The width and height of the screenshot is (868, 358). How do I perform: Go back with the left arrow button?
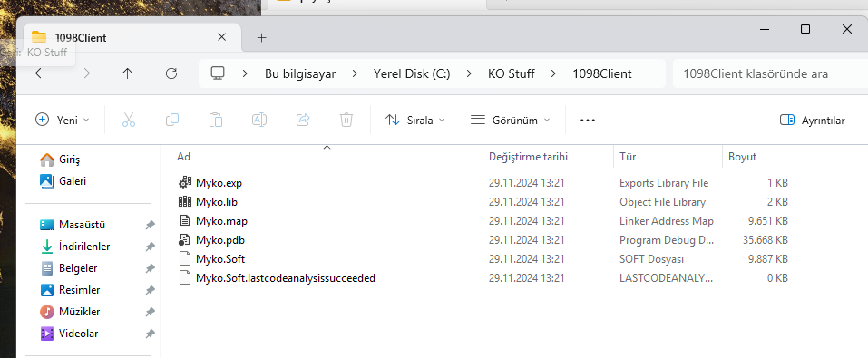41,73
